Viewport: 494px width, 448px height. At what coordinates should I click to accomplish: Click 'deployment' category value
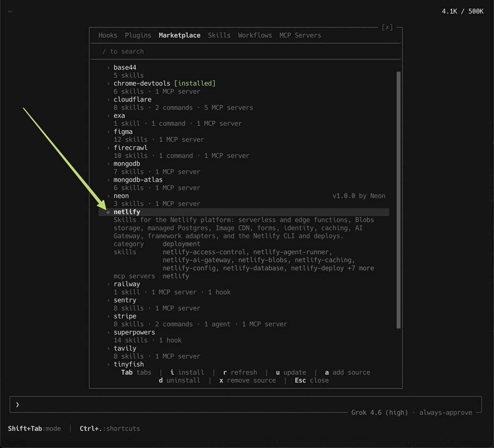pos(182,244)
